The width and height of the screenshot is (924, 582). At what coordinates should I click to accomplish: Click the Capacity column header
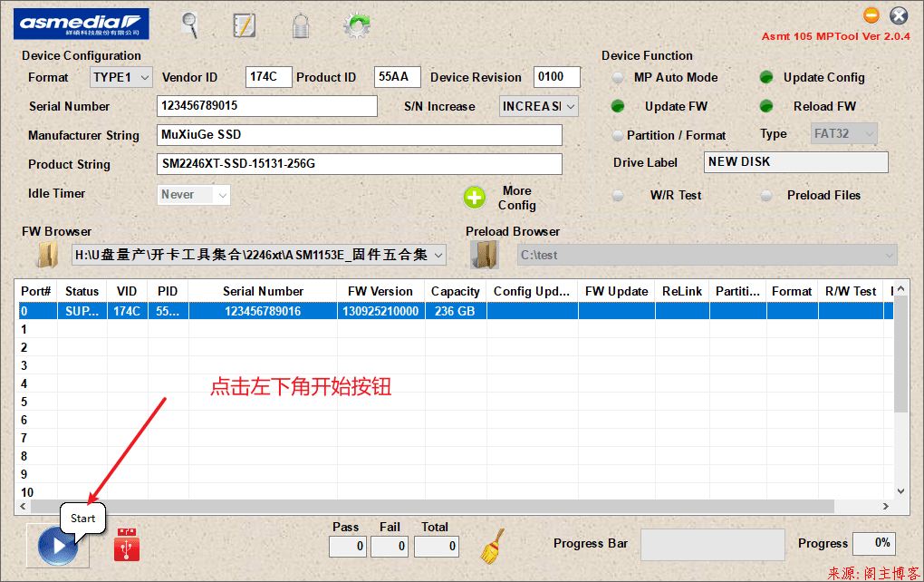tap(456, 291)
